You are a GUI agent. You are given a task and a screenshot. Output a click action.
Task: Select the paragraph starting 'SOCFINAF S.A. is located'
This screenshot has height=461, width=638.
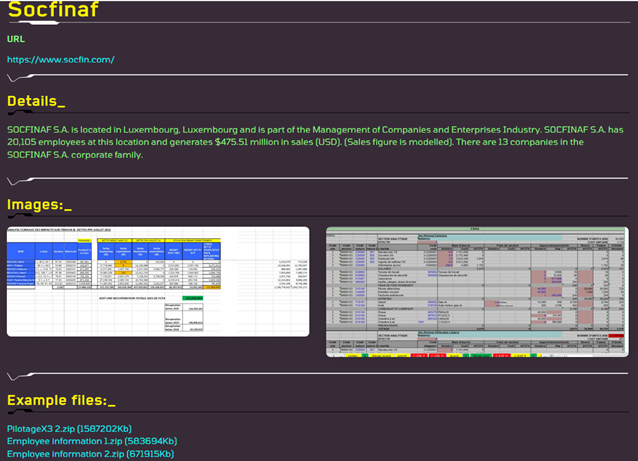(x=315, y=142)
